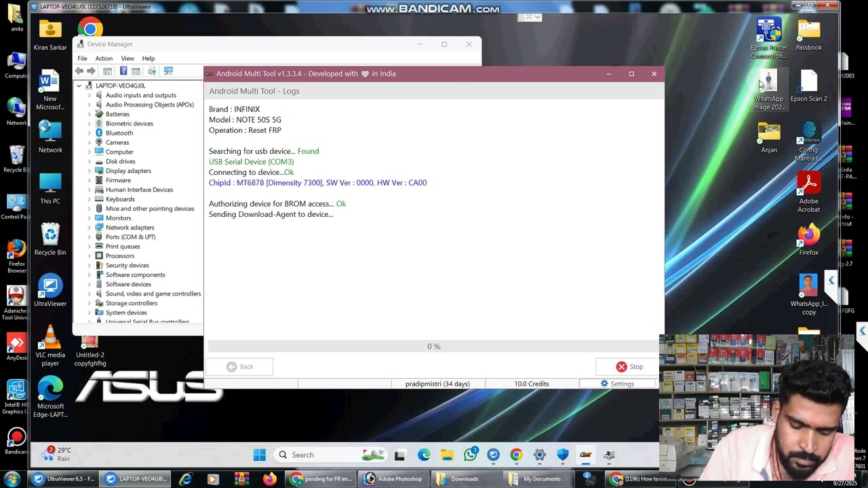Image resolution: width=868 pixels, height=488 pixels.
Task: Expand the Display adapters node
Action: click(89, 171)
